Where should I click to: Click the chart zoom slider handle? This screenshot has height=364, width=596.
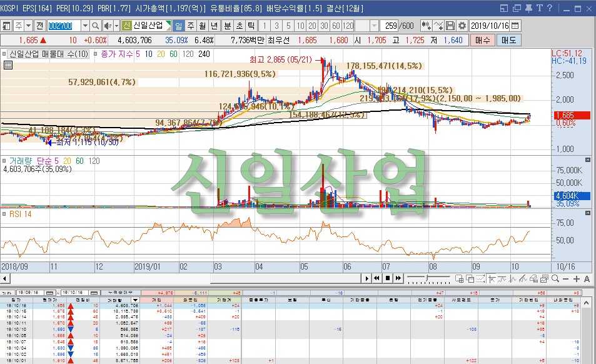[427, 278]
